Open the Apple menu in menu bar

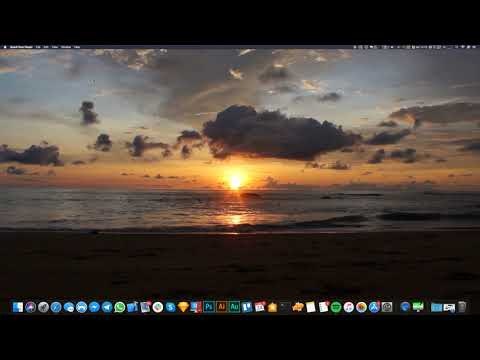tap(5, 47)
